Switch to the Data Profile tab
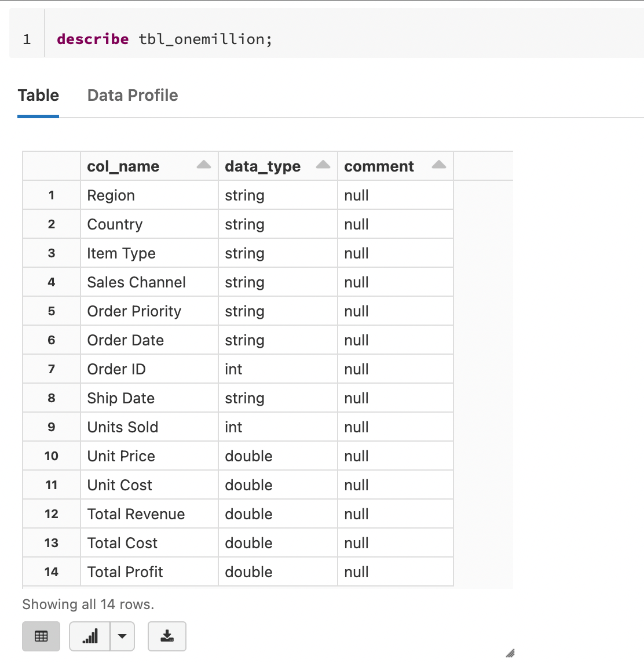The image size is (644, 663). click(x=132, y=95)
